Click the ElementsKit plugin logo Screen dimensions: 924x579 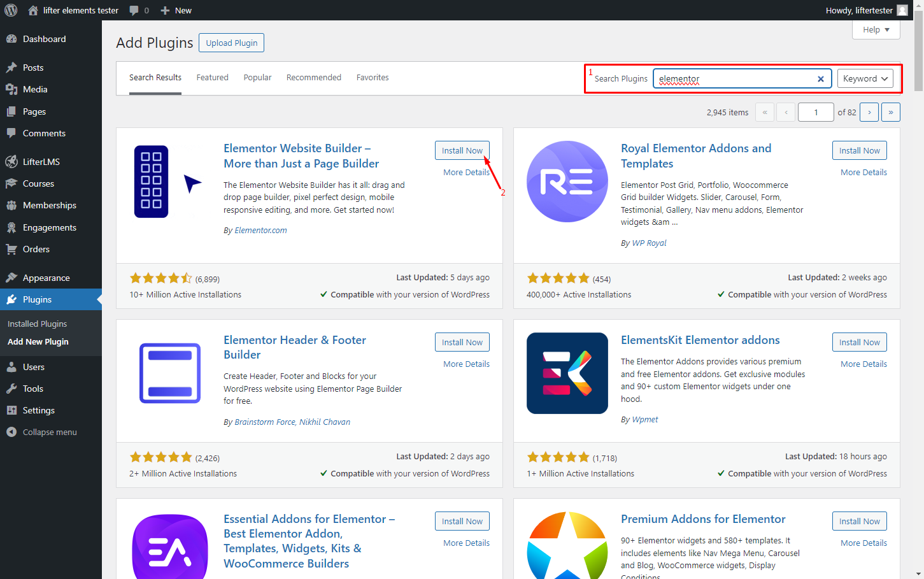tap(567, 373)
